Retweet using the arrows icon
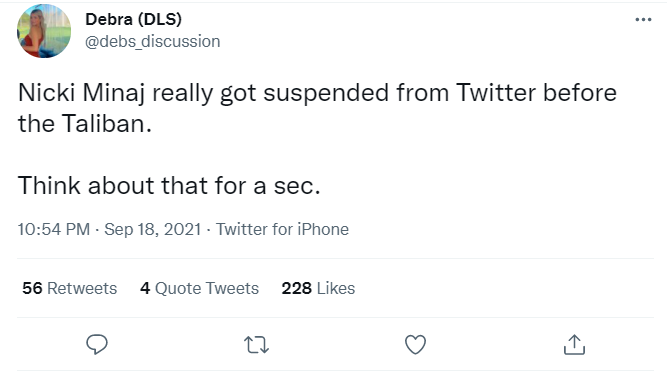 click(x=256, y=345)
